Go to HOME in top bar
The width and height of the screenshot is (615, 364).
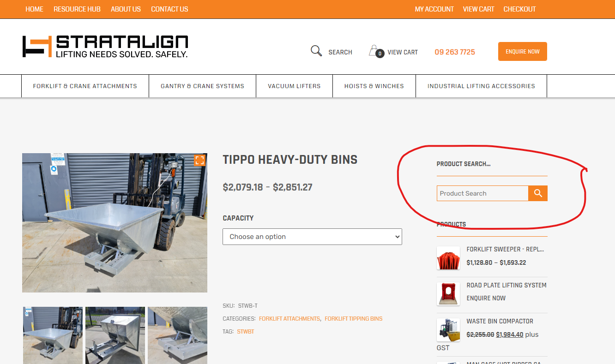[34, 9]
